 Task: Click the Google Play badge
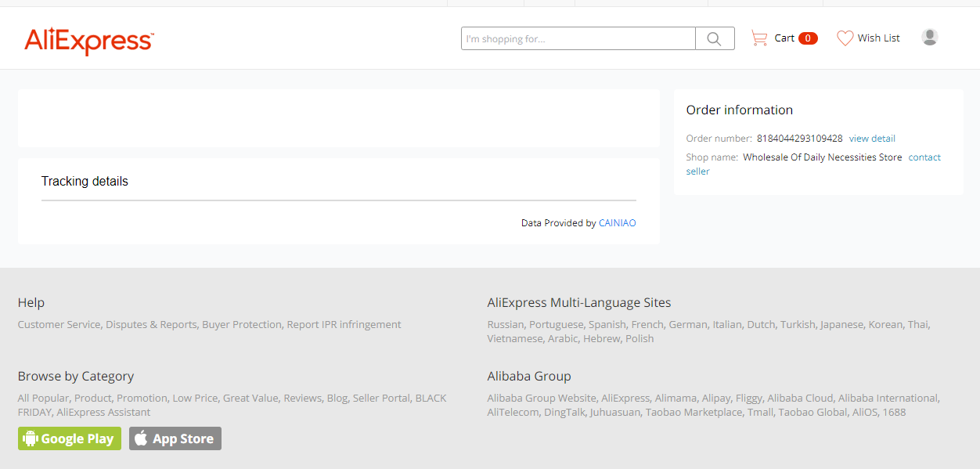tap(70, 438)
